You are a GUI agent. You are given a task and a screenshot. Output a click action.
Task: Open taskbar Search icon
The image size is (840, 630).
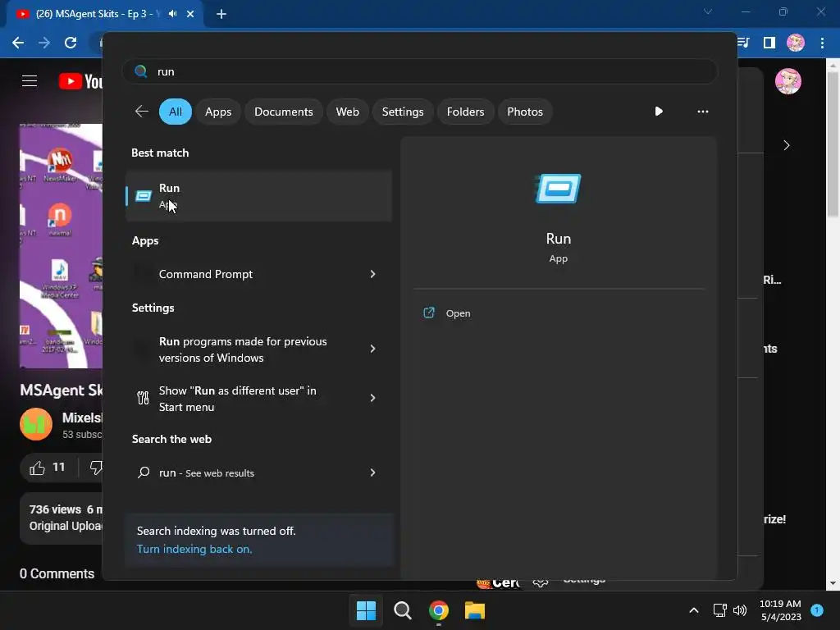(x=402, y=610)
